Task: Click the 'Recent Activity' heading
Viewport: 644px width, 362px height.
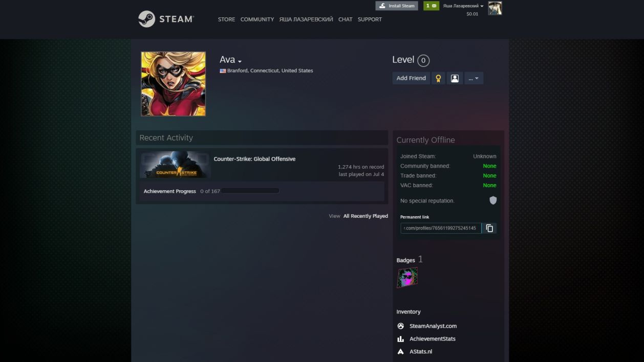Action: pyautogui.click(x=166, y=138)
